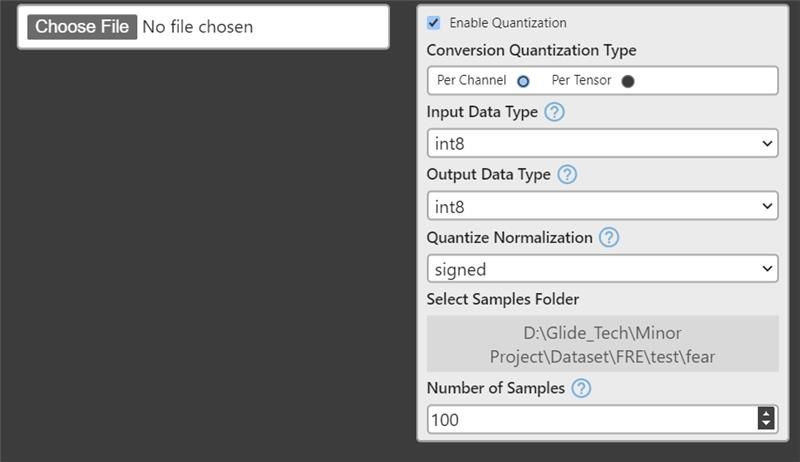Uncheck the Enable Quantization checkbox
The width and height of the screenshot is (800, 462).
click(x=433, y=23)
